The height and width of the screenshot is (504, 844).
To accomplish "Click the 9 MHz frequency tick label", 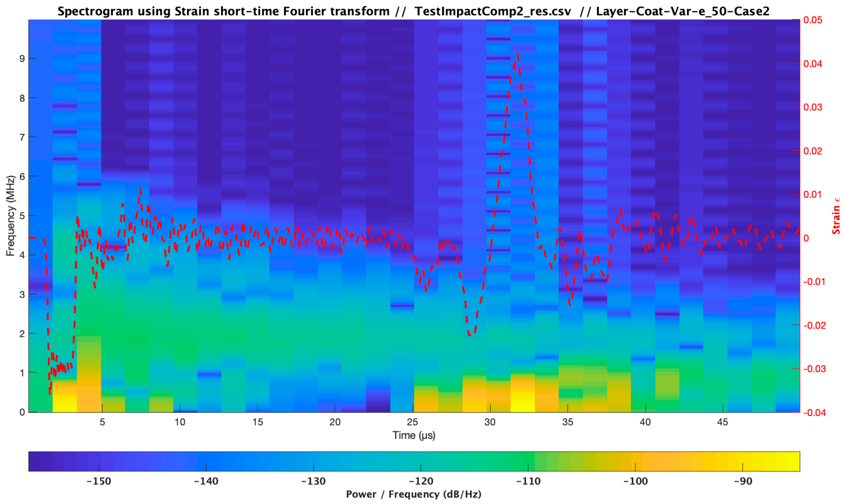I will tap(22, 59).
